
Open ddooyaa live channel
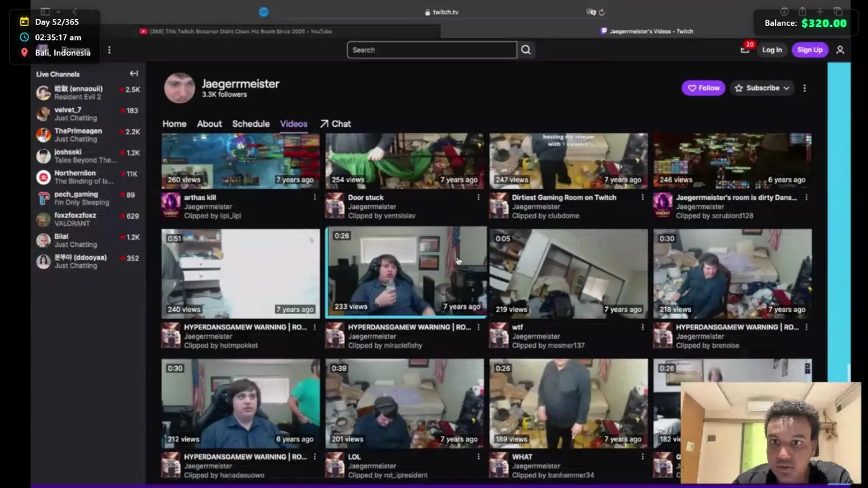(88, 262)
